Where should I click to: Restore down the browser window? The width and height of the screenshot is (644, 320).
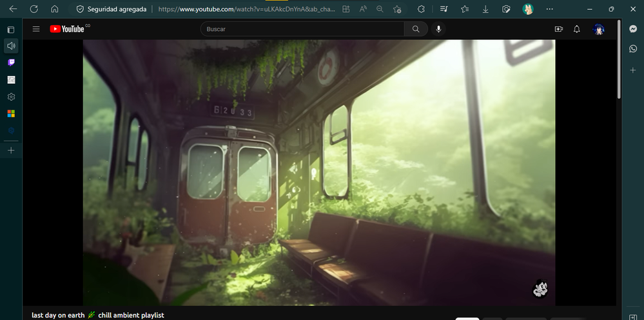[611, 9]
